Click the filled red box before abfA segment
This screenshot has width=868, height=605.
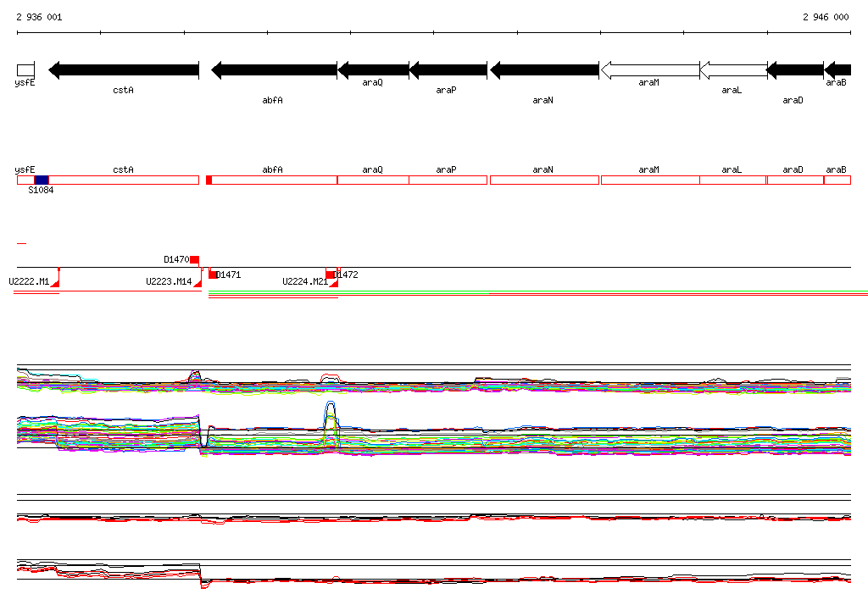[x=209, y=180]
